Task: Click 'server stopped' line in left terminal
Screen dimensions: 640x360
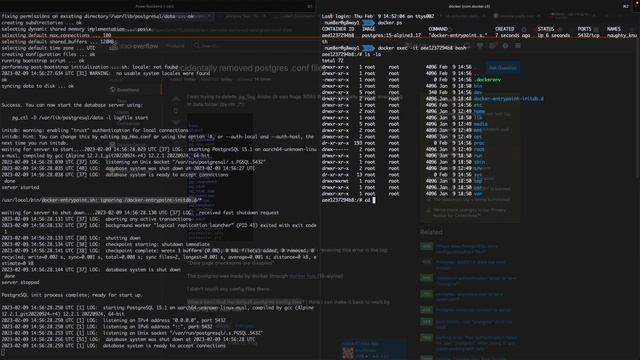Action: [20, 282]
